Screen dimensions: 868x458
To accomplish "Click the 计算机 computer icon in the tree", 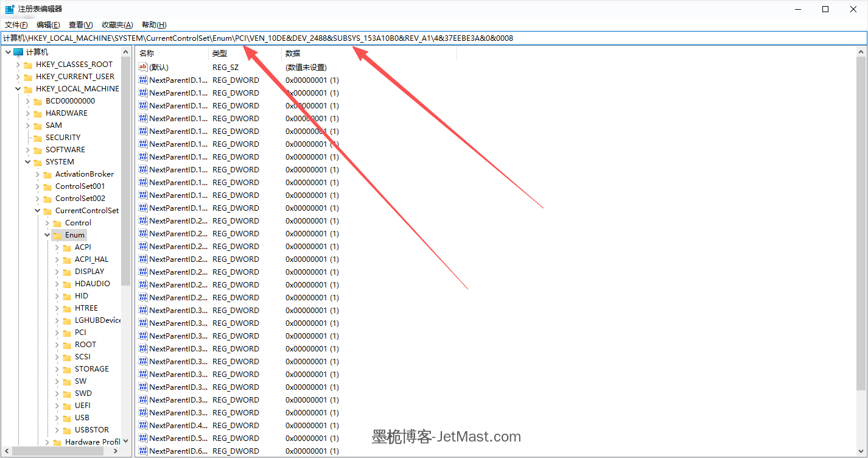I will pyautogui.click(x=18, y=52).
